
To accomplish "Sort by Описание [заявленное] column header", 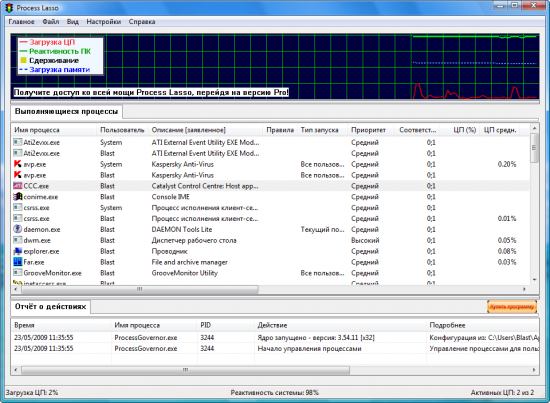I will pos(206,130).
